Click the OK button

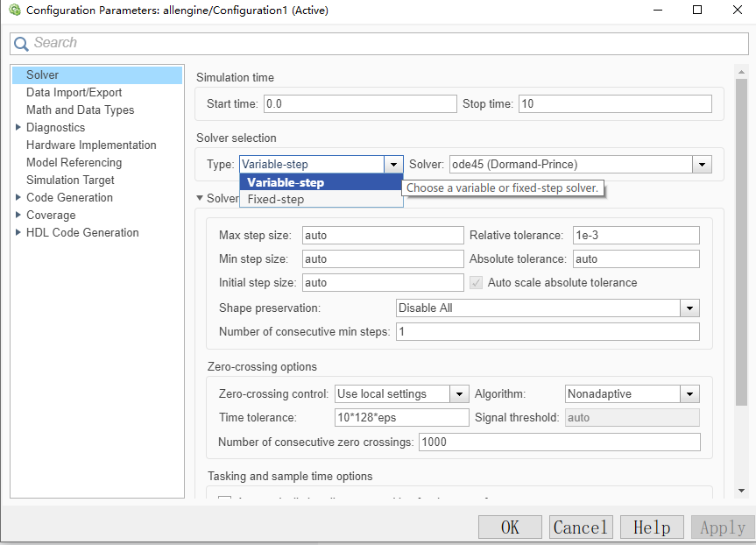pyautogui.click(x=509, y=527)
